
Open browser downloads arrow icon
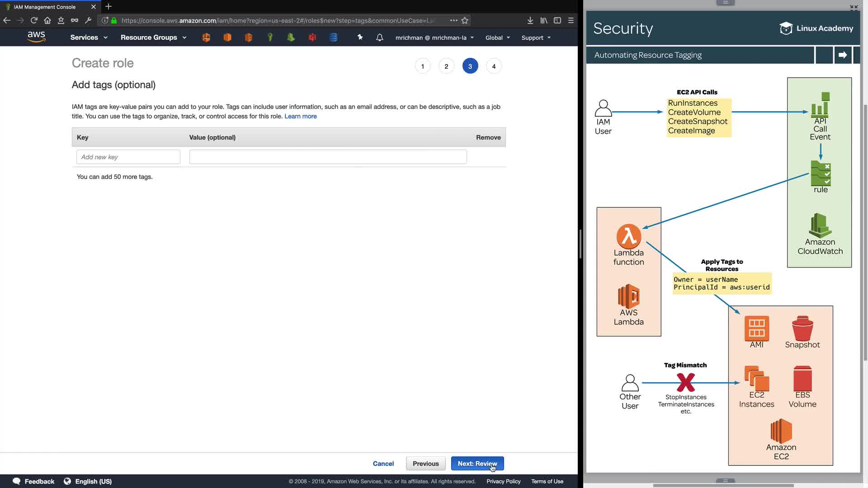click(x=530, y=20)
